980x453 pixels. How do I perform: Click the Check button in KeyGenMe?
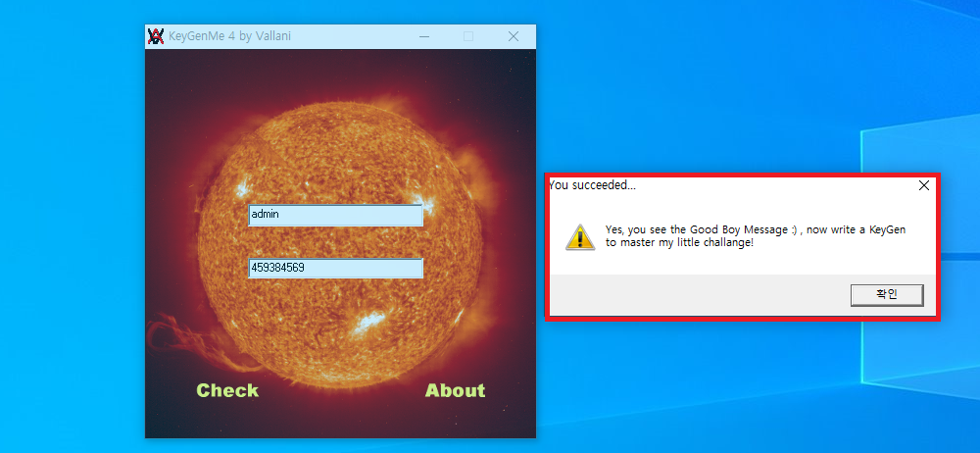(x=227, y=390)
